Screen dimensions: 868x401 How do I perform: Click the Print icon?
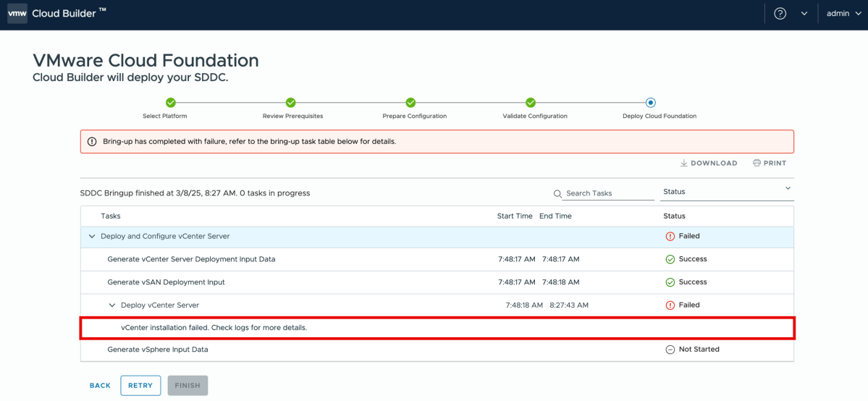(x=757, y=164)
